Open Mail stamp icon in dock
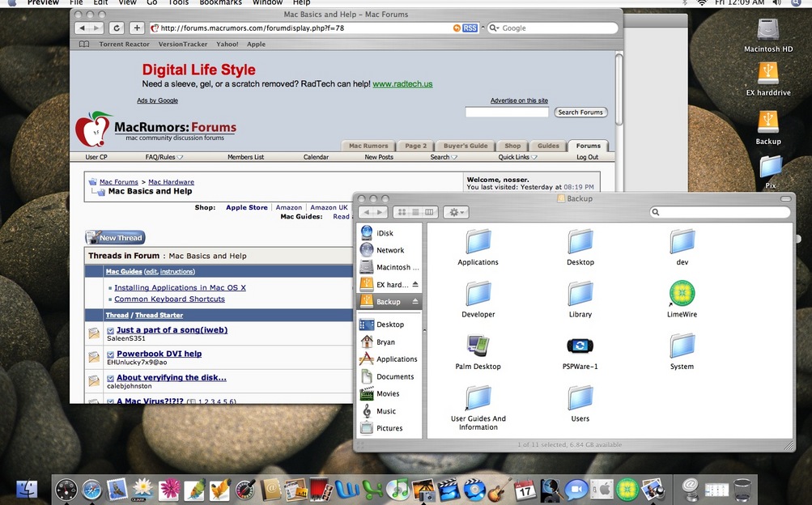 click(117, 489)
